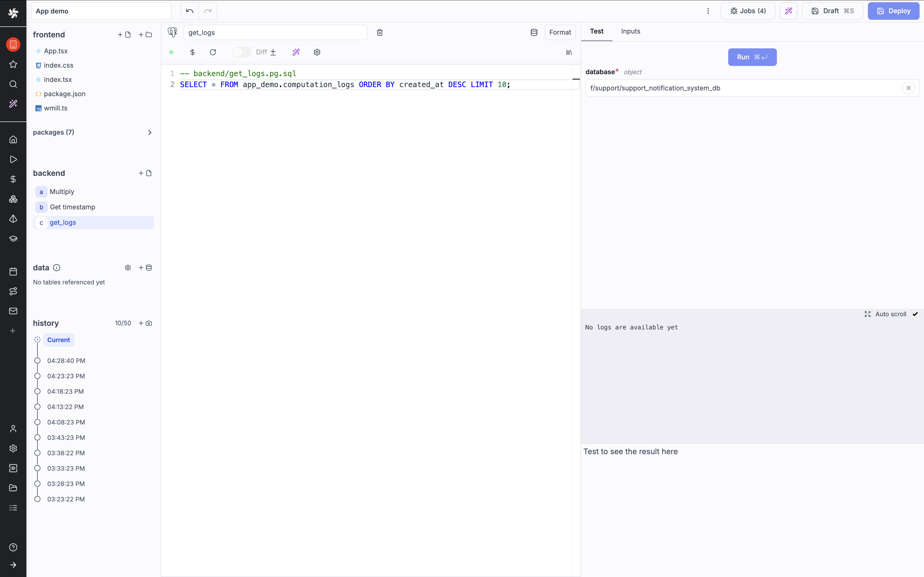Expand the left sidebar with the bottom arrow
This screenshot has width=924, height=577.
(13, 565)
